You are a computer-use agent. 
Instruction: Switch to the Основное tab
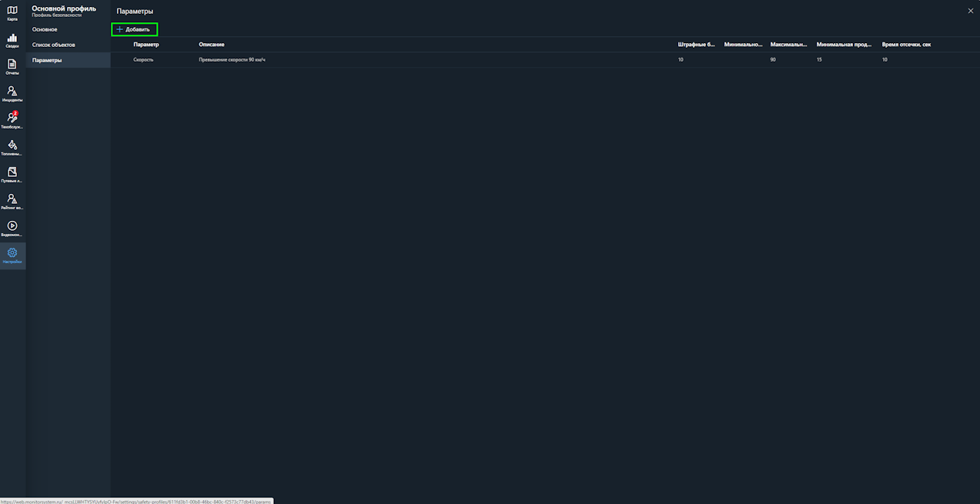click(45, 29)
